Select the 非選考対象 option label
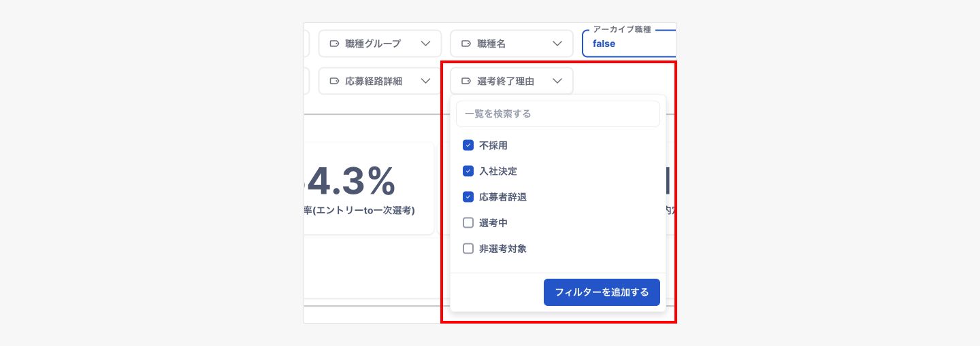The height and width of the screenshot is (346, 980). 503,249
